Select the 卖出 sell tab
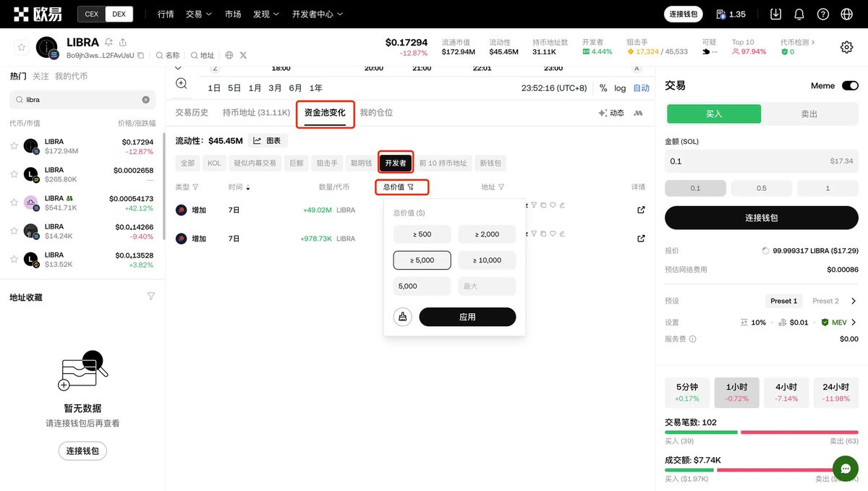868x491 pixels. click(809, 114)
